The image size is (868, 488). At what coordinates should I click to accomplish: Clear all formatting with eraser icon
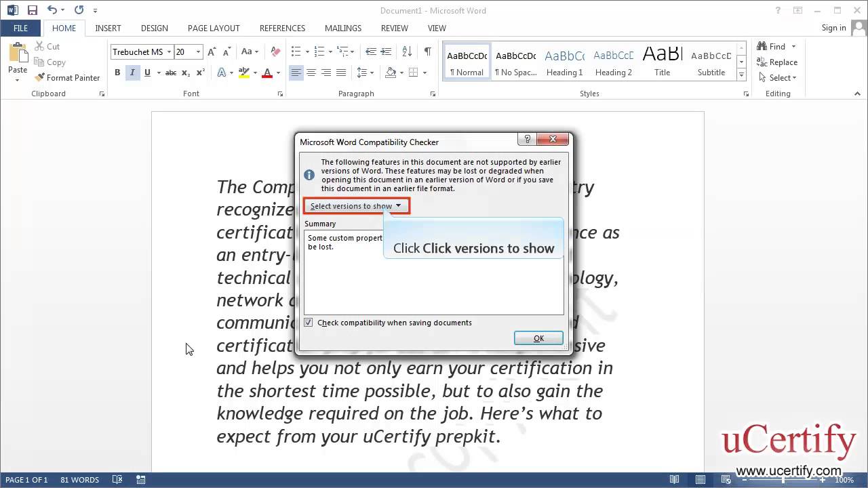click(x=275, y=52)
